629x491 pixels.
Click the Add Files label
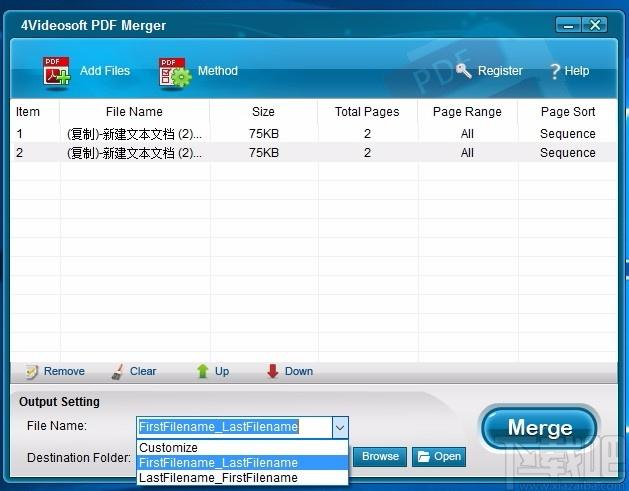(x=105, y=71)
